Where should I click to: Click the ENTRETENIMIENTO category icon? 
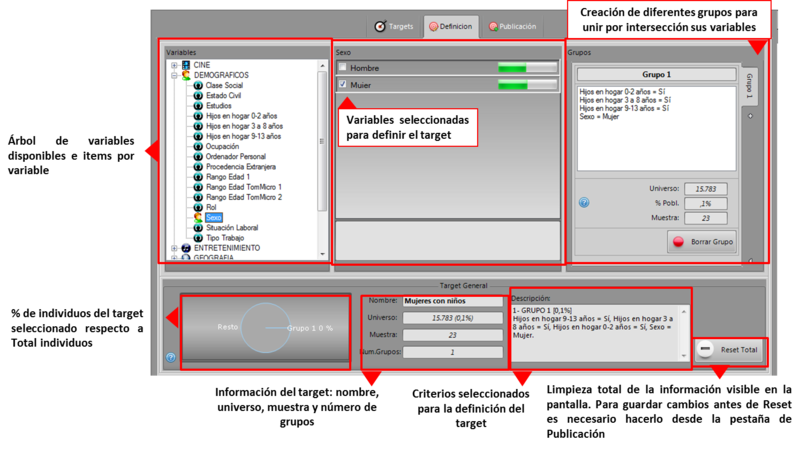coord(186,247)
